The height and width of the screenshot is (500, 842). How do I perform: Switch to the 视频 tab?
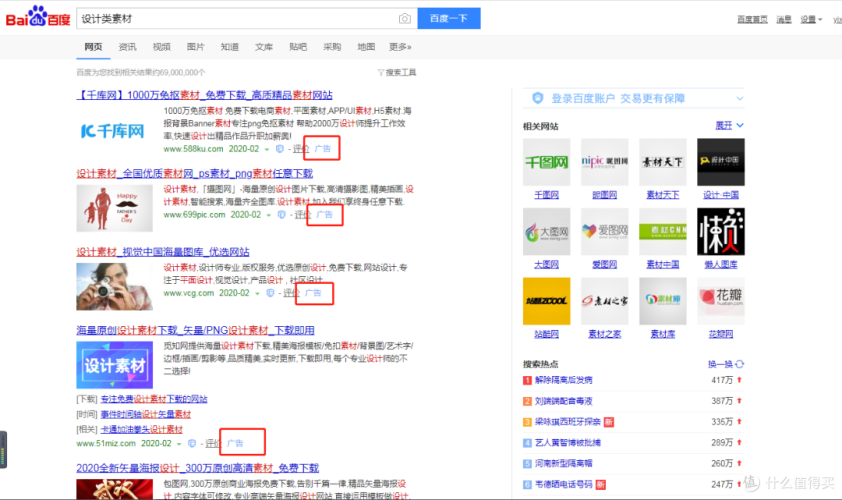point(162,47)
